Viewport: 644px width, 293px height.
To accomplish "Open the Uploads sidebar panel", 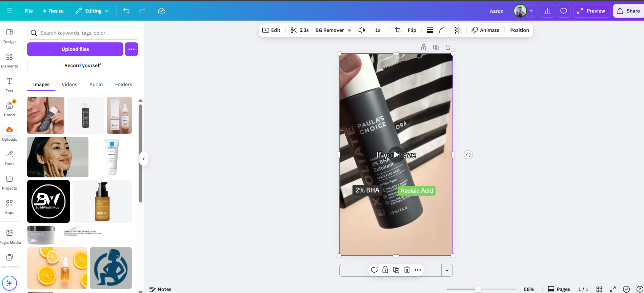I will coord(9,133).
